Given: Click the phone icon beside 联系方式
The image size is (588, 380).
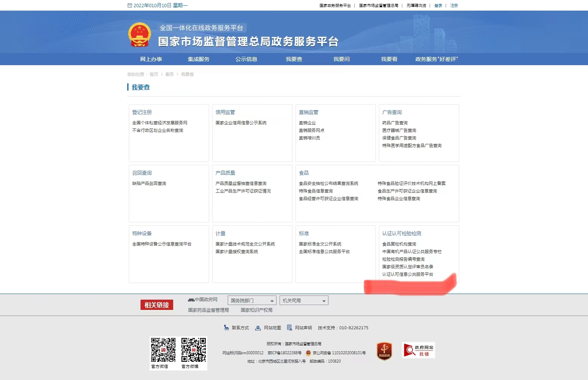Looking at the screenshot, I should [x=226, y=328].
